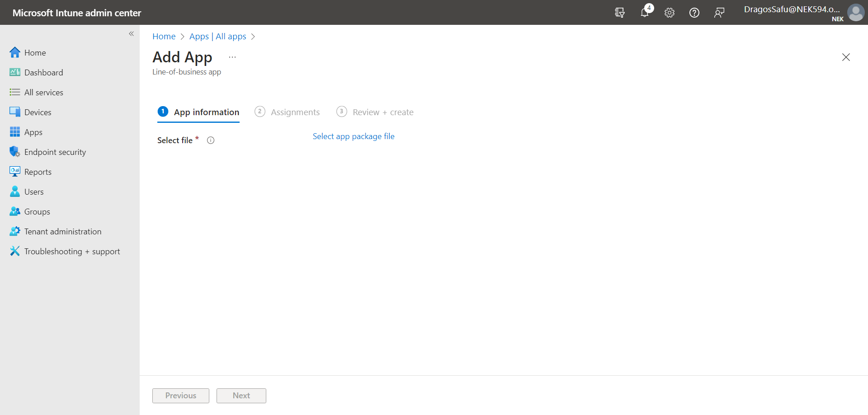Show notifications bell with 4 alerts
Viewport: 868px width, 415px height.
pos(645,12)
